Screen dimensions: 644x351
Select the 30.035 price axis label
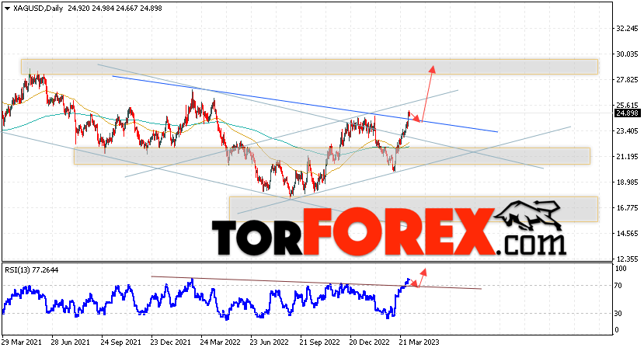click(627, 54)
